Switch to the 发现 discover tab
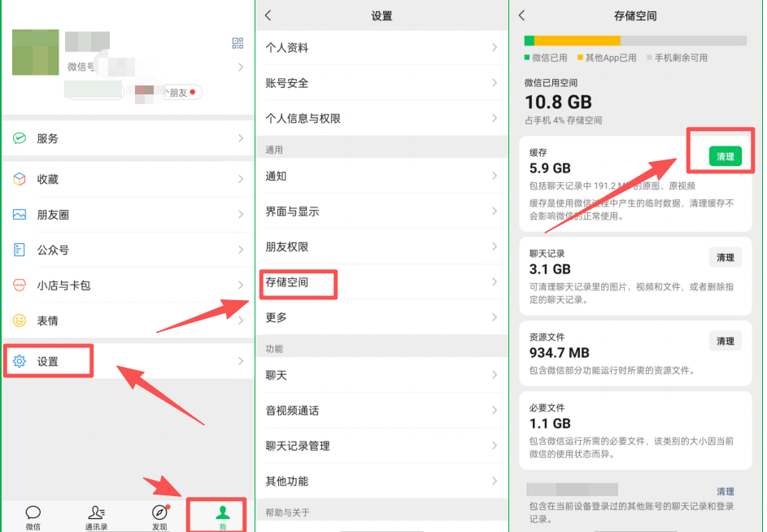The width and height of the screenshot is (767, 532). [x=159, y=518]
